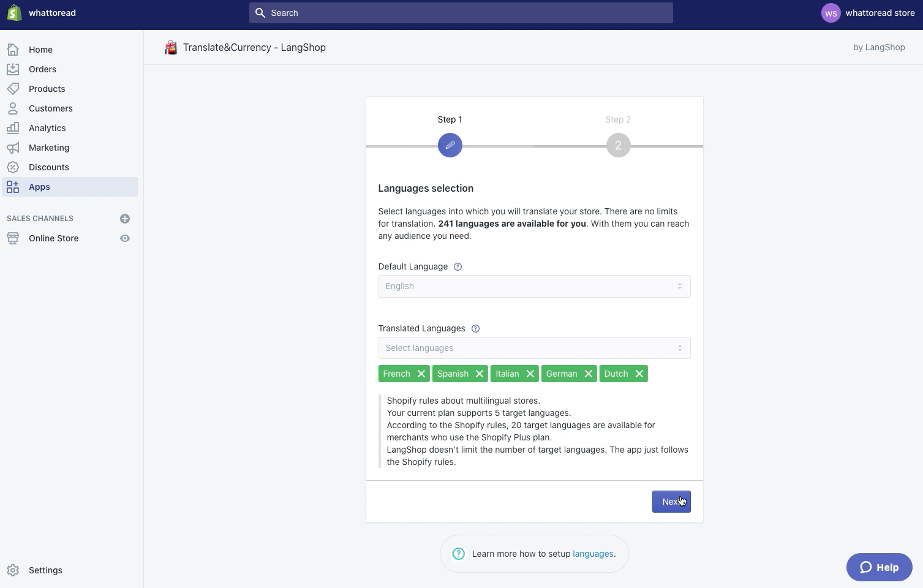The width and height of the screenshot is (923, 588).
Task: Click the Translate&Currency - LangShop title
Action: click(254, 47)
